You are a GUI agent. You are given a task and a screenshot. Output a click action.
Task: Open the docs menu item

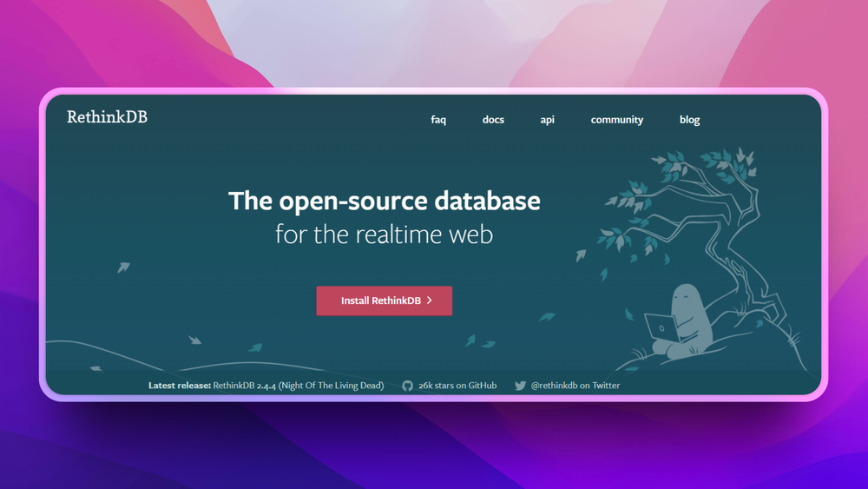[x=493, y=120]
